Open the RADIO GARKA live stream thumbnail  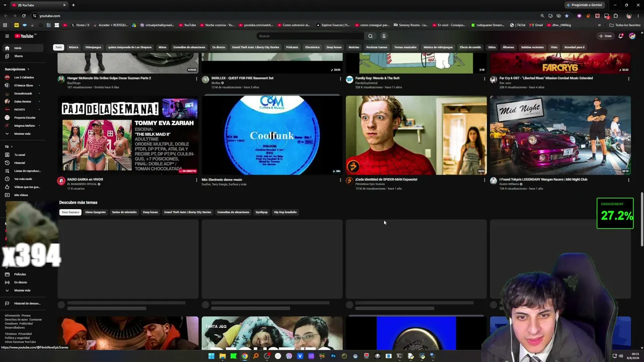click(128, 135)
